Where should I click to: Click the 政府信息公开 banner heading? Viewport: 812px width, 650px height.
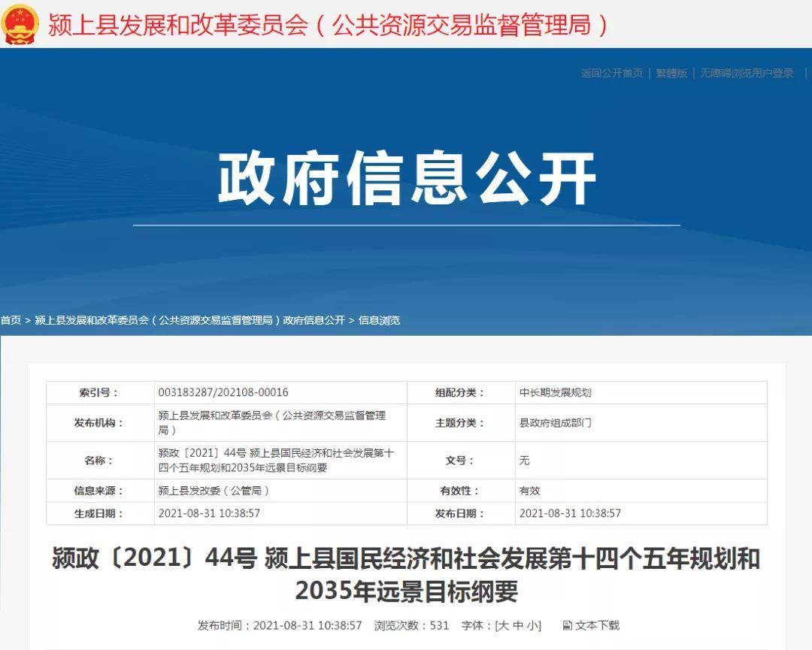[x=407, y=179]
